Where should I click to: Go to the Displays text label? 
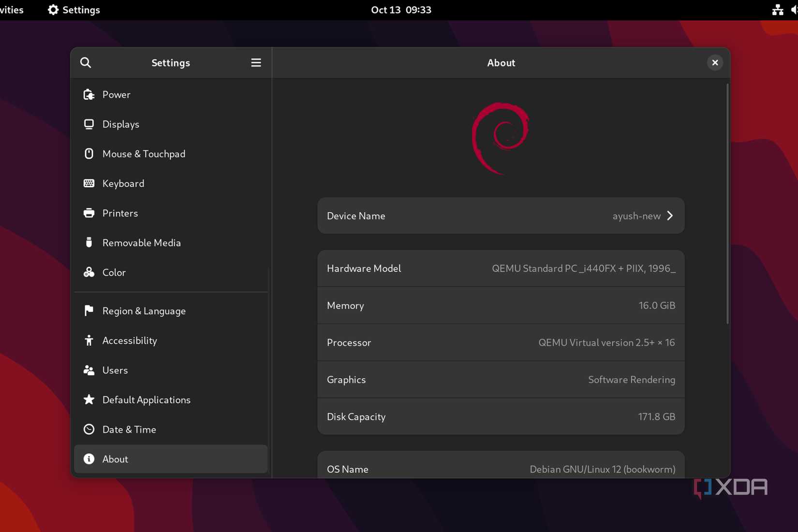(121, 124)
